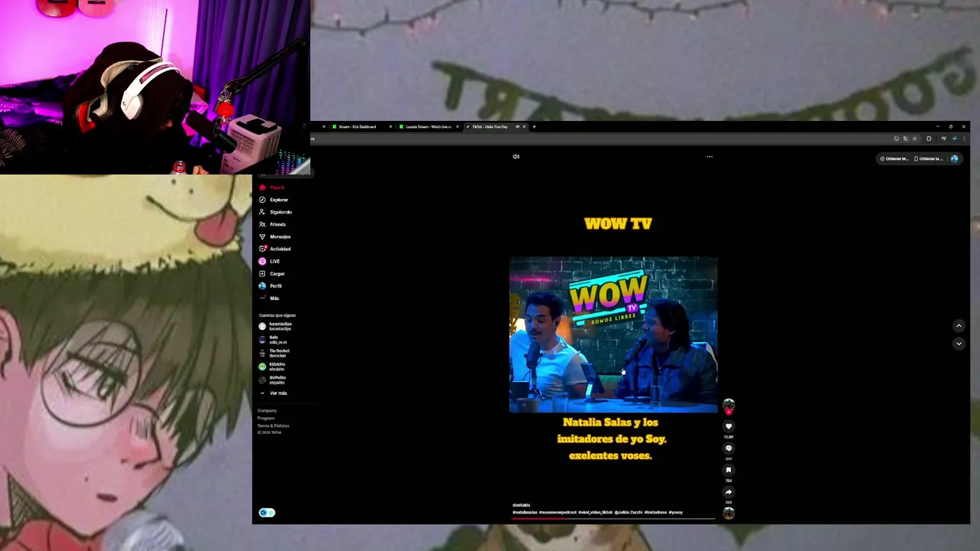Open Mensajes in the sidebar
Screen dimensions: 980x551
point(274,236)
